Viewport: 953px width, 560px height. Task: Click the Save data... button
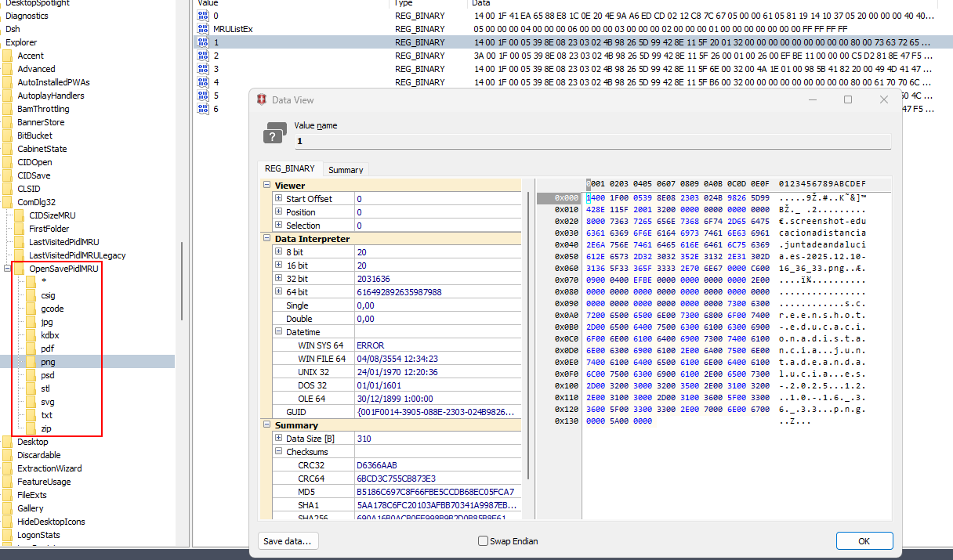(288, 541)
